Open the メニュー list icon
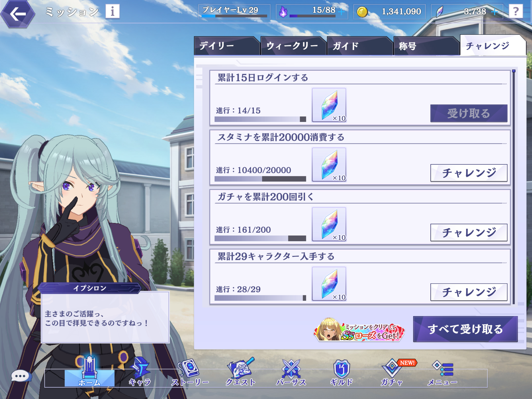This screenshot has width=532, height=399. pyautogui.click(x=442, y=372)
